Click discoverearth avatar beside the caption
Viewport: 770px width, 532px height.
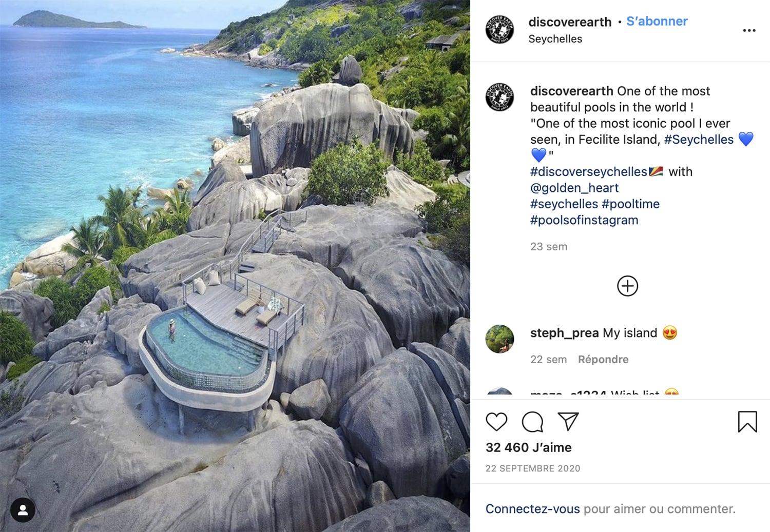point(499,97)
